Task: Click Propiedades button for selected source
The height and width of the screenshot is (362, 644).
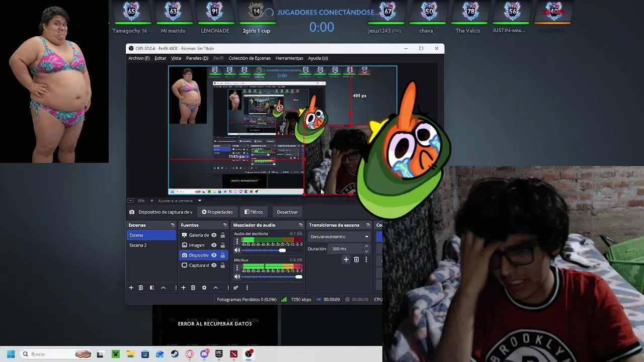Action: (x=217, y=212)
